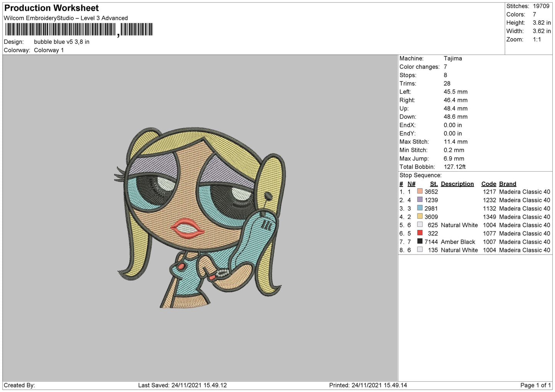The height and width of the screenshot is (392, 555).
Task: Click the salmon color swatch for stop 1
Action: (420, 192)
